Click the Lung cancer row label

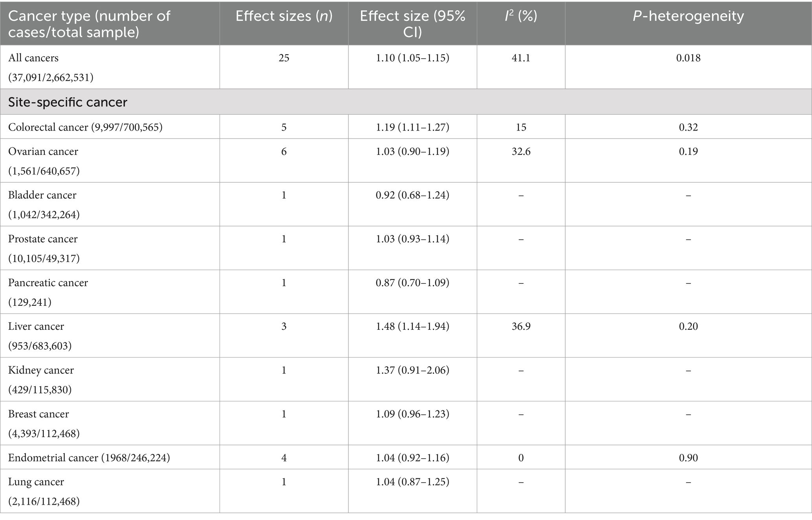pos(44,491)
